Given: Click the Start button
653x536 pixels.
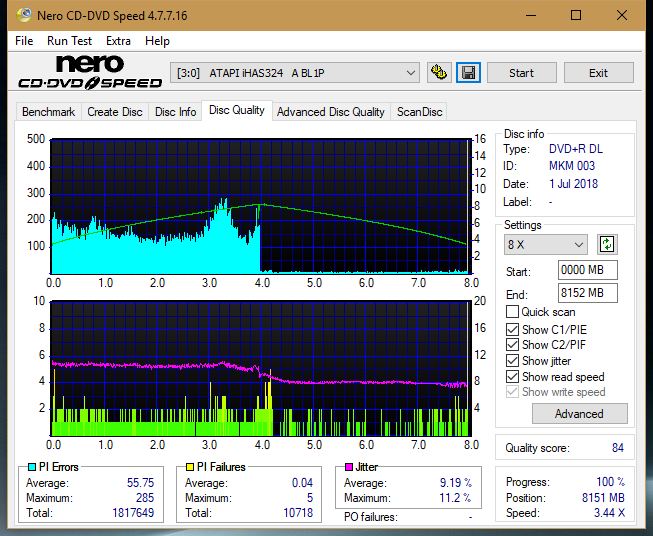Looking at the screenshot, I should pos(521,73).
